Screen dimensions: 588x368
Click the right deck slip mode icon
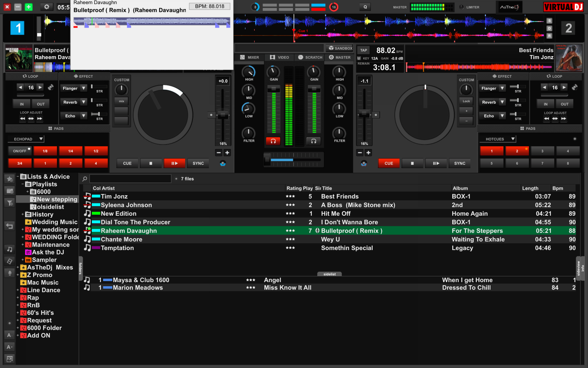click(x=364, y=164)
